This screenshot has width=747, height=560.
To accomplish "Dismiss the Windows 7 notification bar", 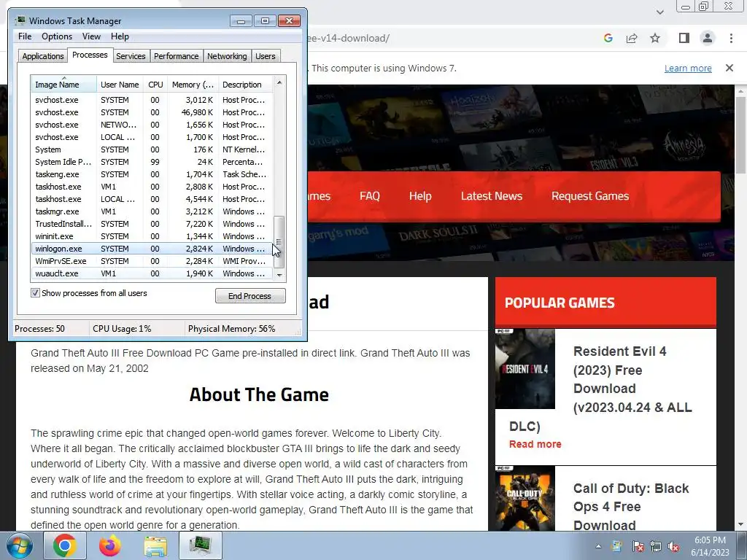I will (729, 68).
